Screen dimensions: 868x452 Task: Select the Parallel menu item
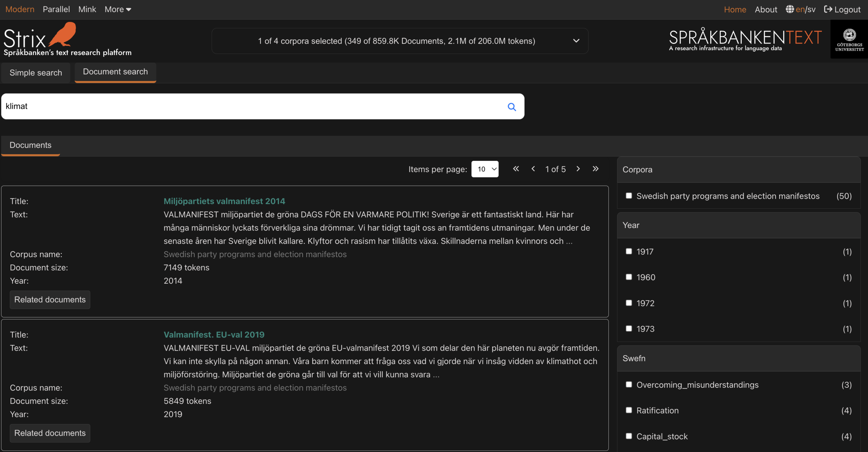click(x=56, y=9)
